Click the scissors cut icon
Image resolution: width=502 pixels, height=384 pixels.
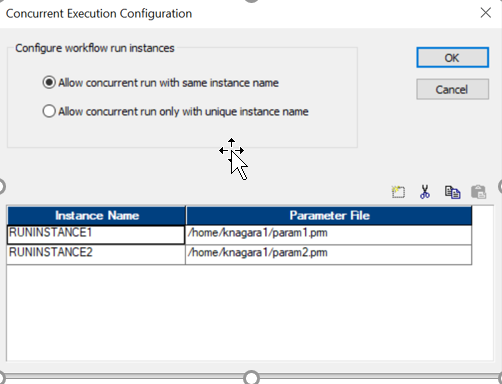click(425, 192)
